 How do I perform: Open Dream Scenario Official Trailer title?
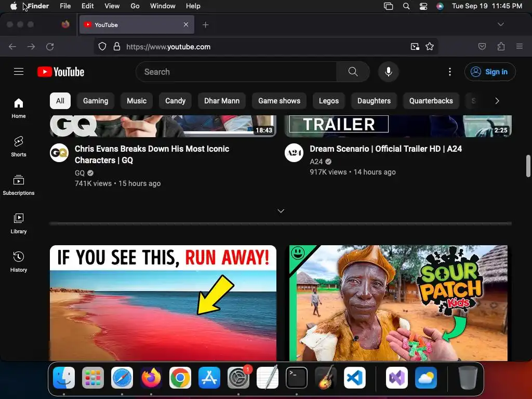click(386, 149)
